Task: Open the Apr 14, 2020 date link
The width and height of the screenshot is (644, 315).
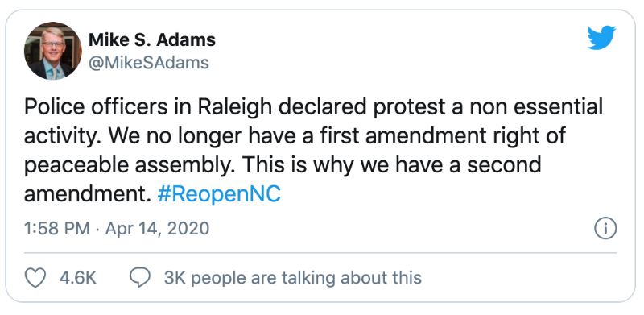Action: click(157, 228)
